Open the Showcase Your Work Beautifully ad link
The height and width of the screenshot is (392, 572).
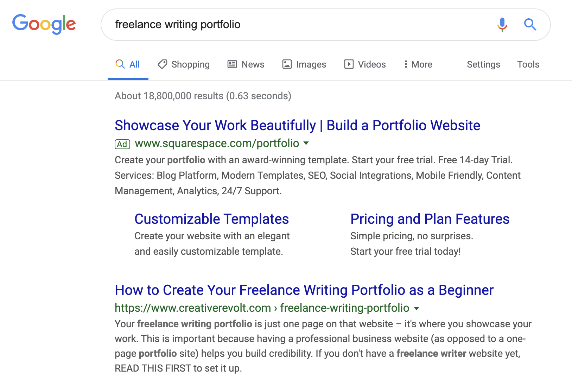[297, 125]
